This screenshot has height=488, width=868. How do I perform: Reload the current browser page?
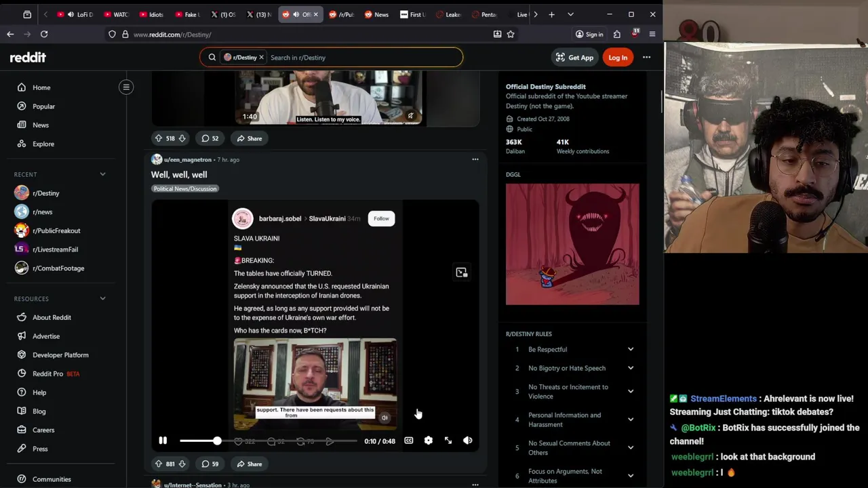point(44,34)
